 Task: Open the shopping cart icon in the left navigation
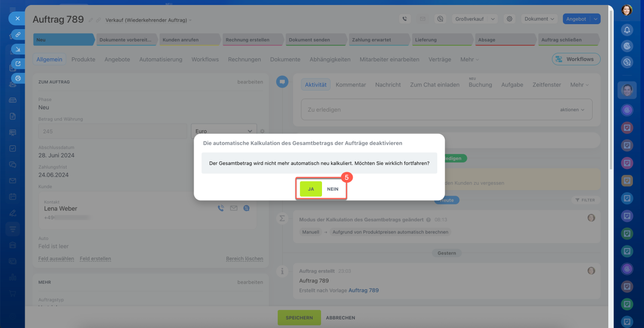click(x=13, y=294)
